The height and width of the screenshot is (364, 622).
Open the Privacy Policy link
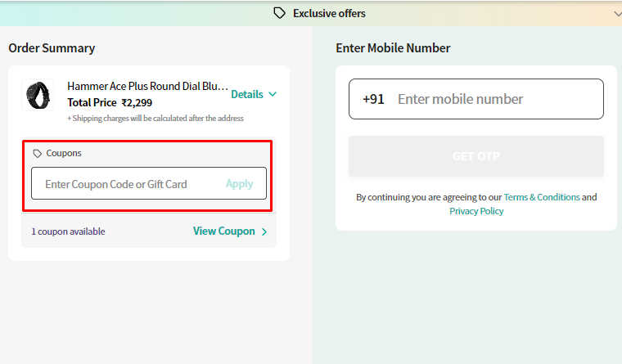[x=476, y=211]
